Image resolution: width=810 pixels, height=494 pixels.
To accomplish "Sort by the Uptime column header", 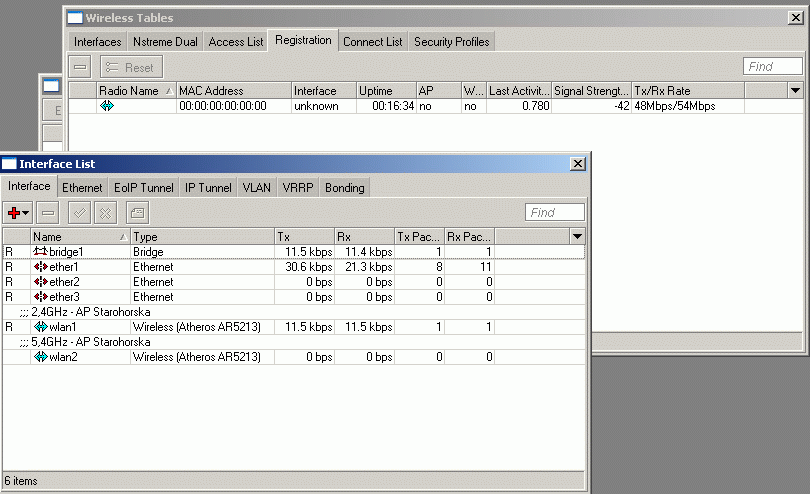I will pos(386,90).
